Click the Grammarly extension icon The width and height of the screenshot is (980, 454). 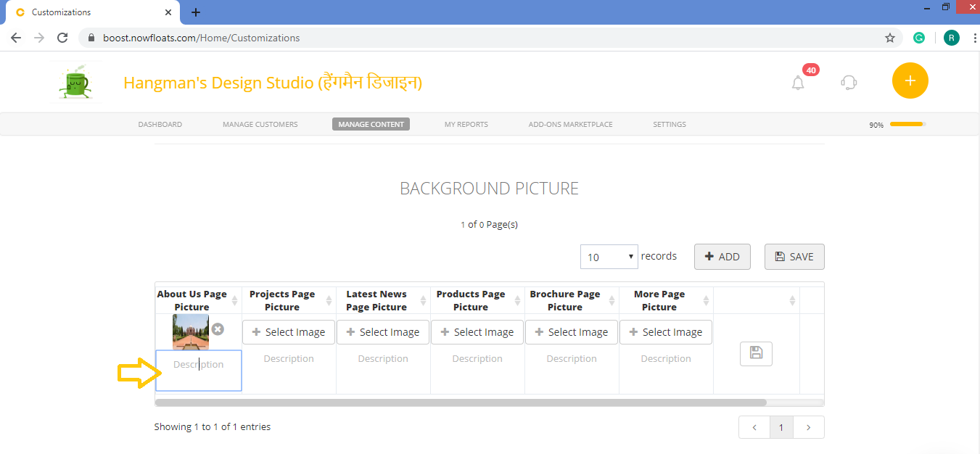(919, 37)
